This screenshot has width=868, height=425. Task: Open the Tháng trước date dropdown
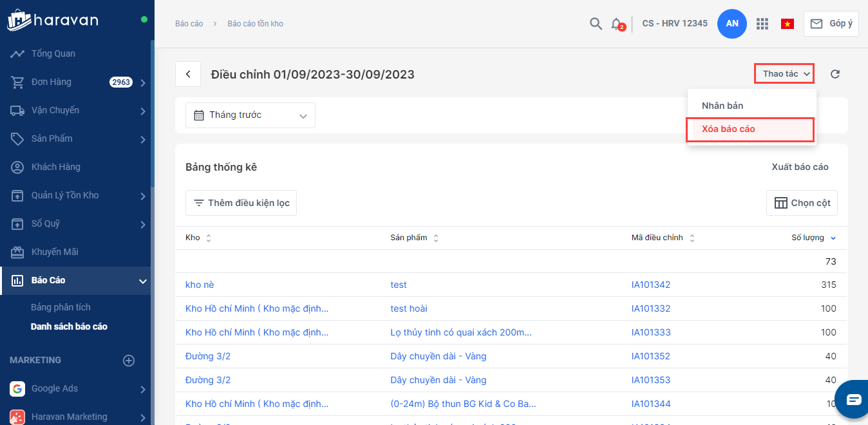[250, 115]
